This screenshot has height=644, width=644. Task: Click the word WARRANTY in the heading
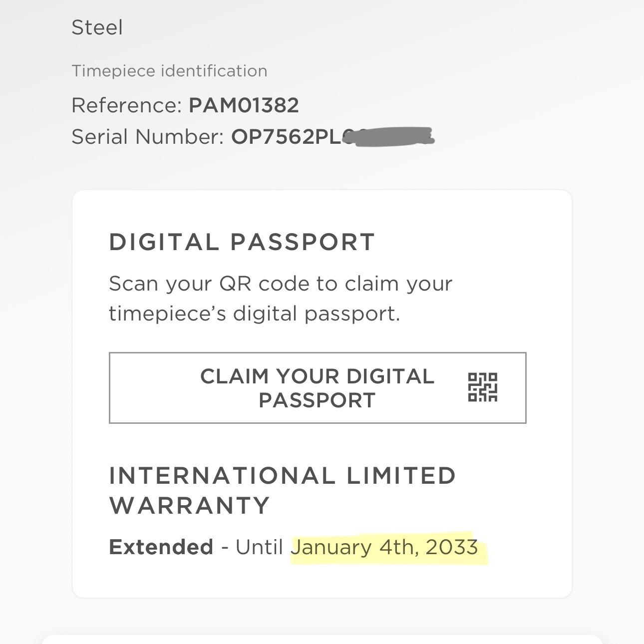pyautogui.click(x=189, y=505)
